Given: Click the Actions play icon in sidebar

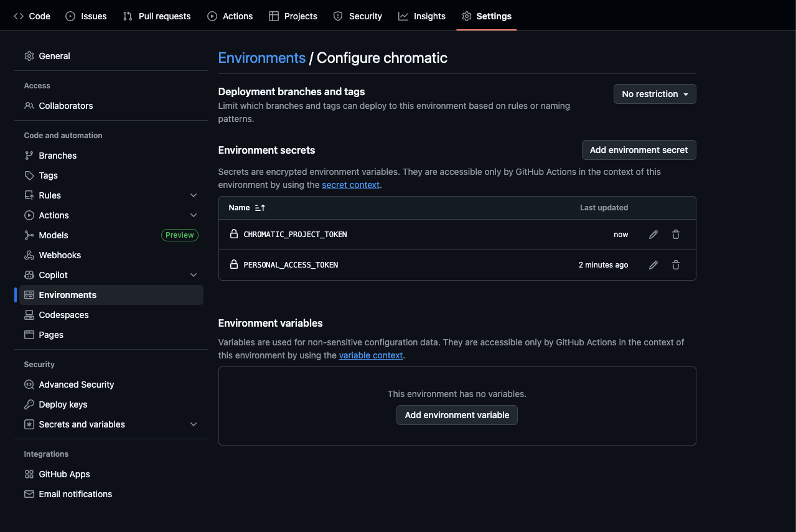Looking at the screenshot, I should click(29, 215).
